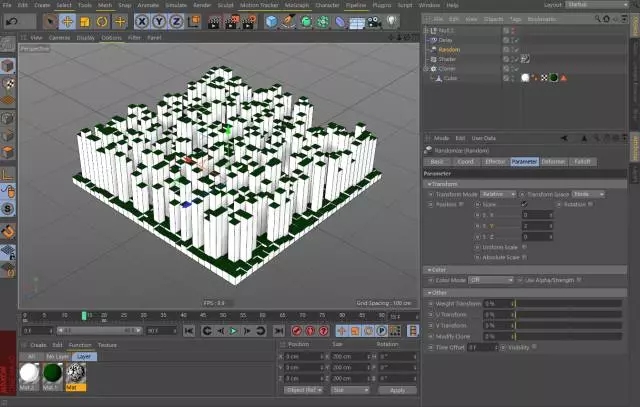Click the Apply button

click(397, 390)
